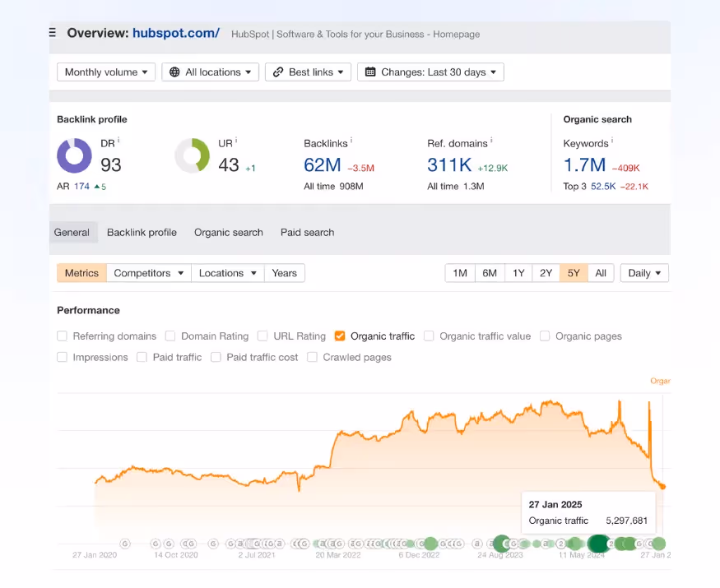Click the calendar icon in Changes filter
The image size is (720, 588).
click(x=370, y=72)
